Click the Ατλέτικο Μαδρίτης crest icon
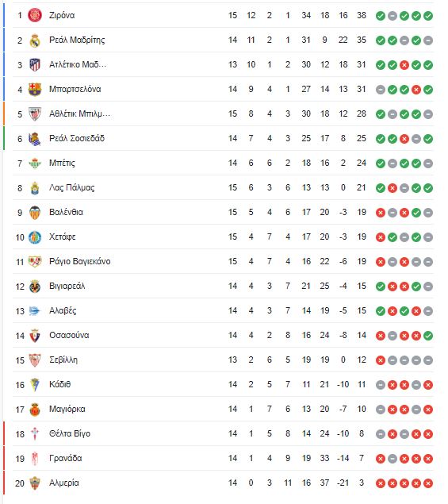448x504 pixels. (x=35, y=64)
